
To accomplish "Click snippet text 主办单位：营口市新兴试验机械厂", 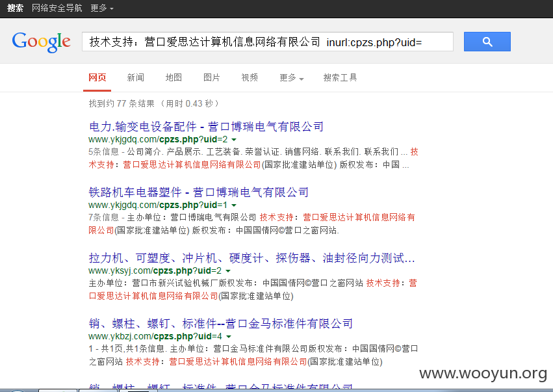I will point(253,289).
